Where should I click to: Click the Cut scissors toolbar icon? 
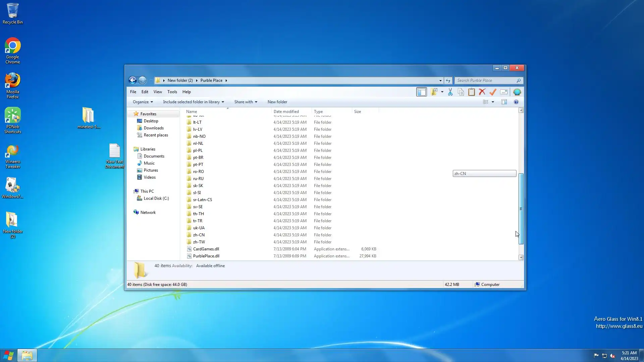pyautogui.click(x=450, y=92)
